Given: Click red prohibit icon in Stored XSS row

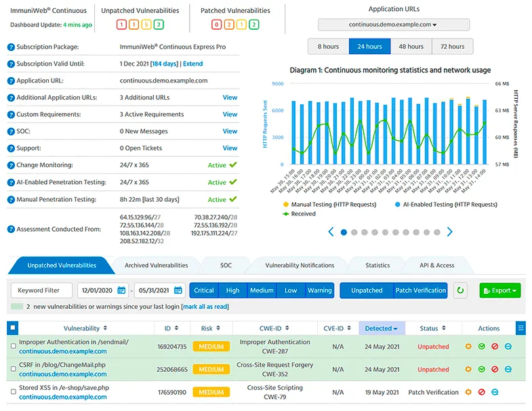Looking at the screenshot, I should click(x=481, y=392).
